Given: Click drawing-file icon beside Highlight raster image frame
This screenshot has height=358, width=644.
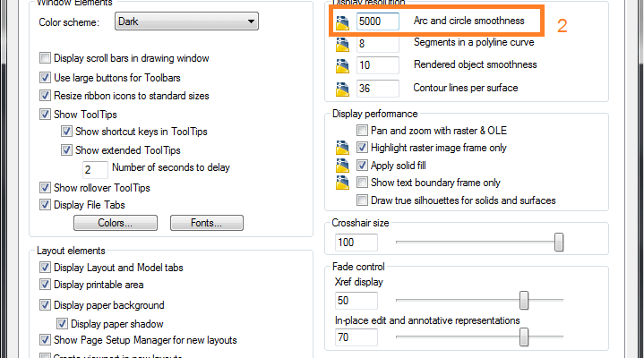Looking at the screenshot, I should point(342,148).
